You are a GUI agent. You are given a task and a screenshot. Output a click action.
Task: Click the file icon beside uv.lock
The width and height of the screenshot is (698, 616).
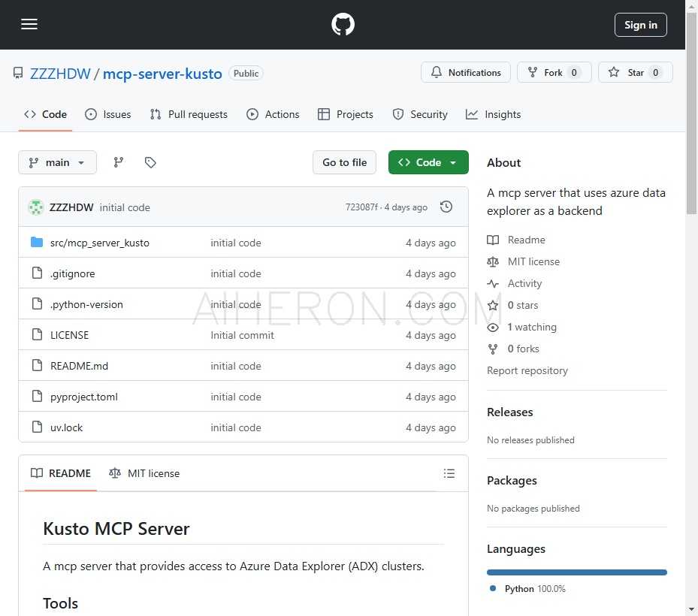click(38, 427)
